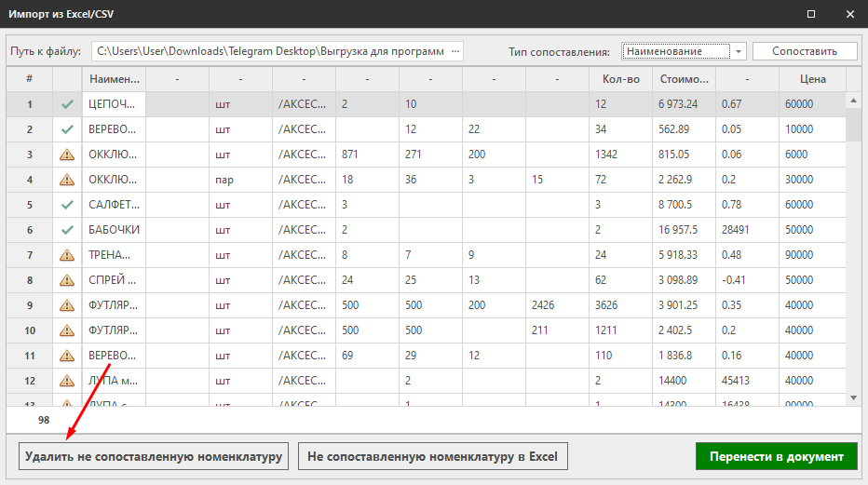Click Удалить не сопоставленную номенклатуру button
Viewport: 868px width, 485px height.
(x=154, y=456)
